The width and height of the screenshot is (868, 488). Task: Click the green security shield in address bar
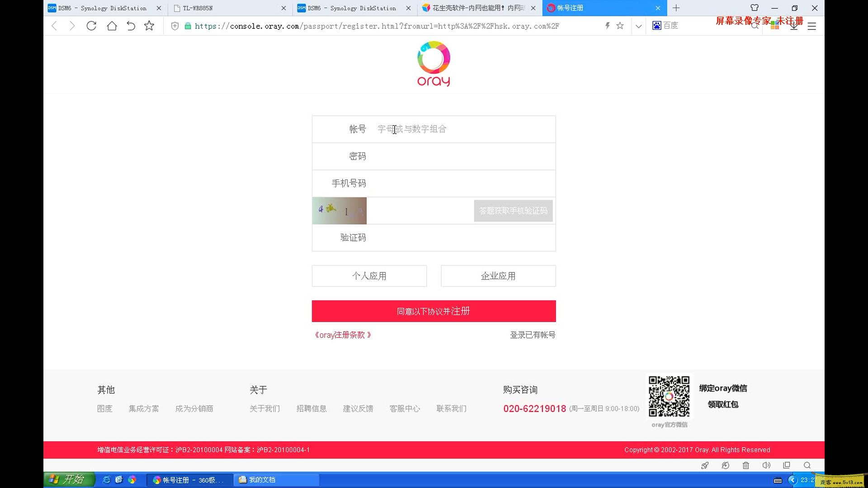pos(188,26)
